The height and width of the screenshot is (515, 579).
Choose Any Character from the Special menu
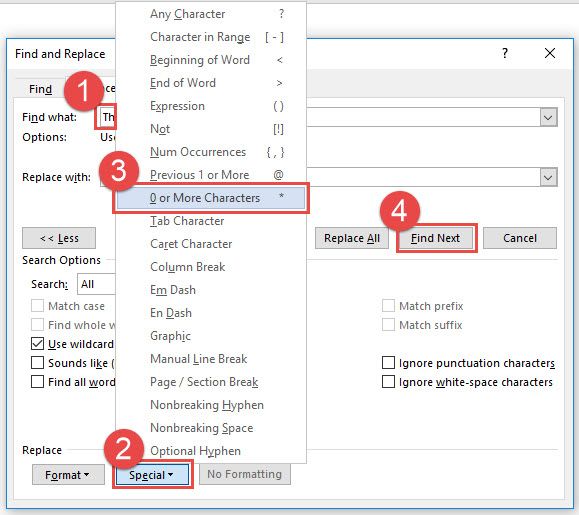click(211, 14)
